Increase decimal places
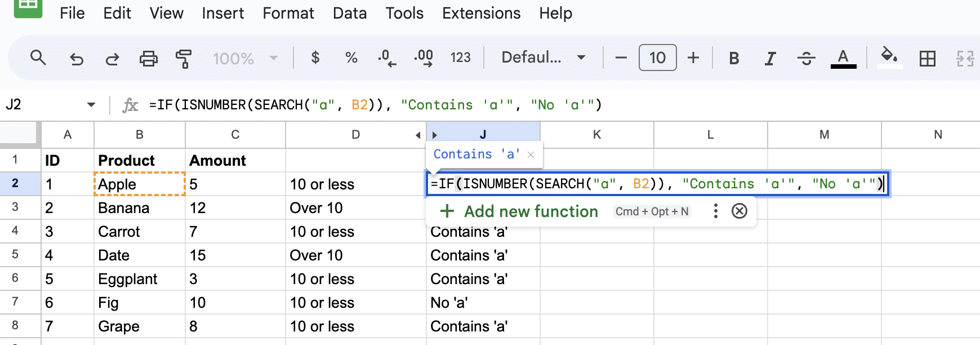The image size is (980, 345). pyautogui.click(x=424, y=57)
